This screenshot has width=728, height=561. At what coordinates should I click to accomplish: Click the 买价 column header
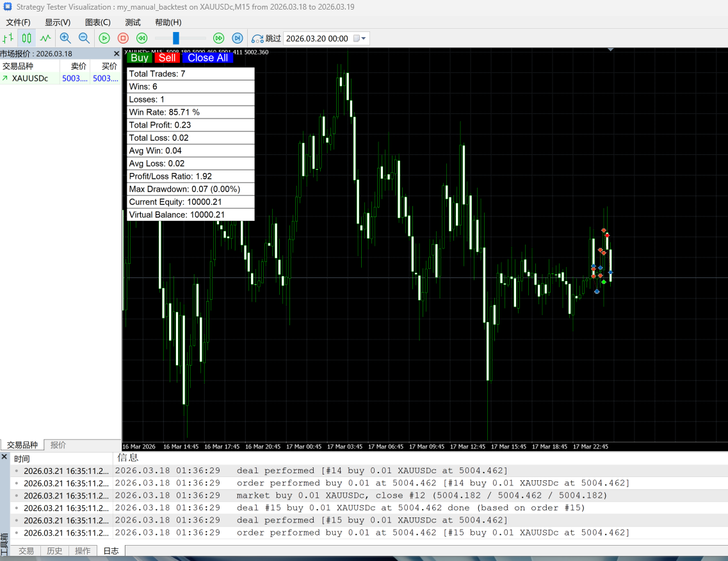pyautogui.click(x=106, y=66)
